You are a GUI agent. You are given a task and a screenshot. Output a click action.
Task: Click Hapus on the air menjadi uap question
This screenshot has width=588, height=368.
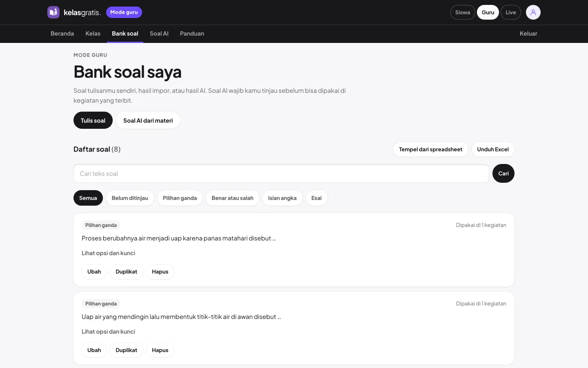[160, 272]
